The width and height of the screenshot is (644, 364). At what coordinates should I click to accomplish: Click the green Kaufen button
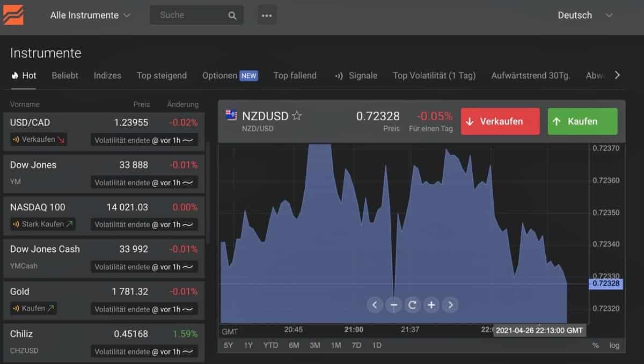tap(583, 121)
